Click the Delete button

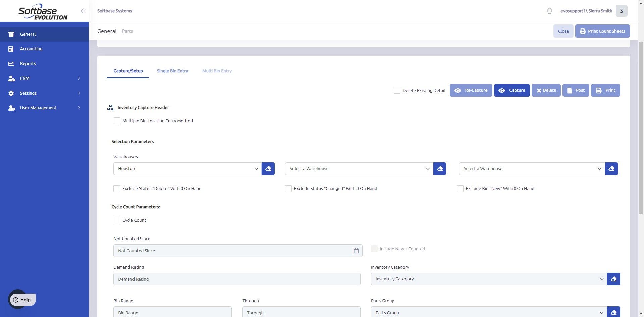546,90
